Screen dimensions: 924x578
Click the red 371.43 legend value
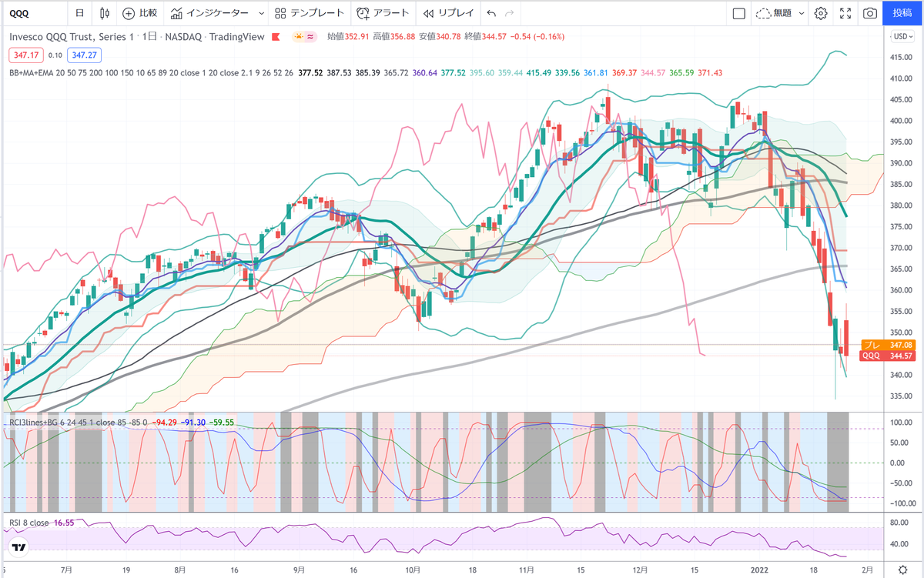[708, 72]
